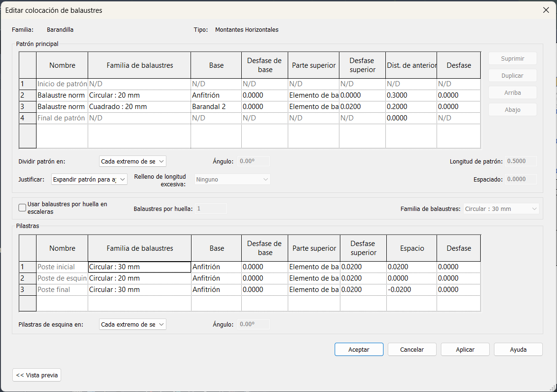This screenshot has width=557, height=392.
Task: Open 'Dividir patrón en' dropdown
Action: pyautogui.click(x=133, y=162)
